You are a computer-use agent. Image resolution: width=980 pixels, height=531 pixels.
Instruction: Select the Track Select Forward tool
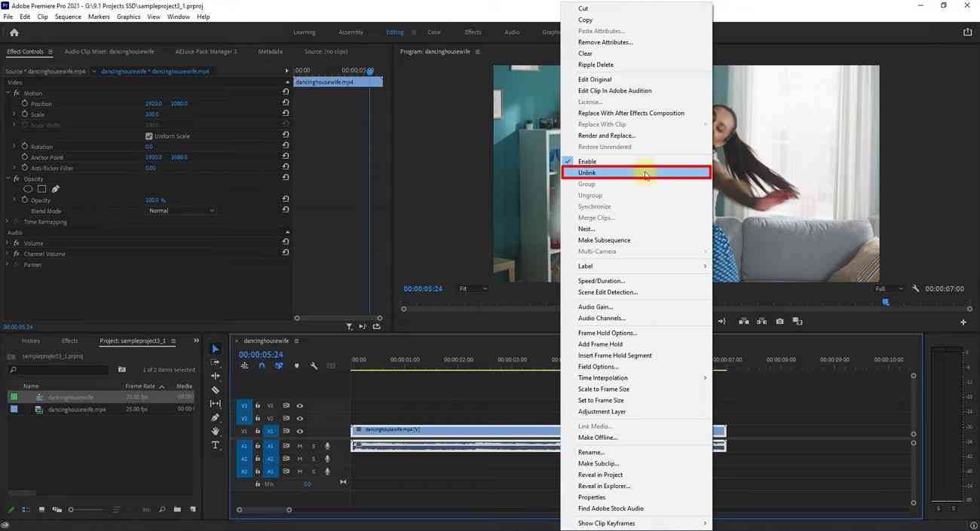[216, 362]
